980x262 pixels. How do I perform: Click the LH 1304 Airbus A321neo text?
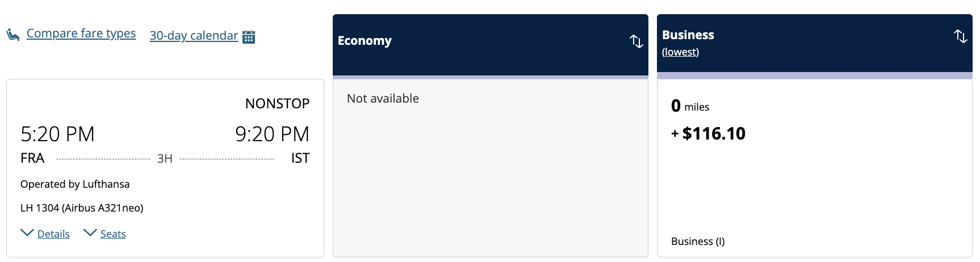coord(82,208)
